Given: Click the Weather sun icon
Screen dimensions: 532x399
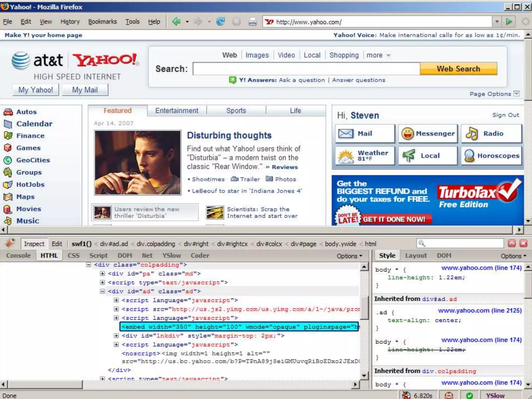Looking at the screenshot, I should coord(346,156).
